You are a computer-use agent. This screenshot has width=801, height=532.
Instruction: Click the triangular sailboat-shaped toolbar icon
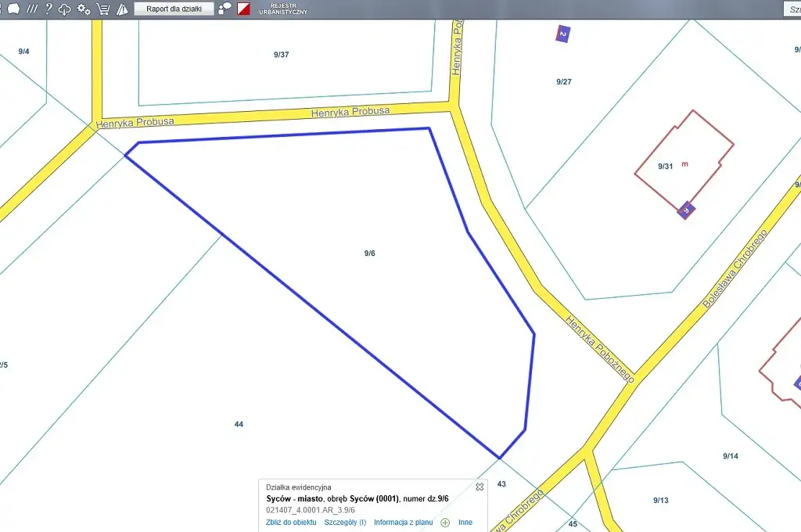pyautogui.click(x=122, y=9)
